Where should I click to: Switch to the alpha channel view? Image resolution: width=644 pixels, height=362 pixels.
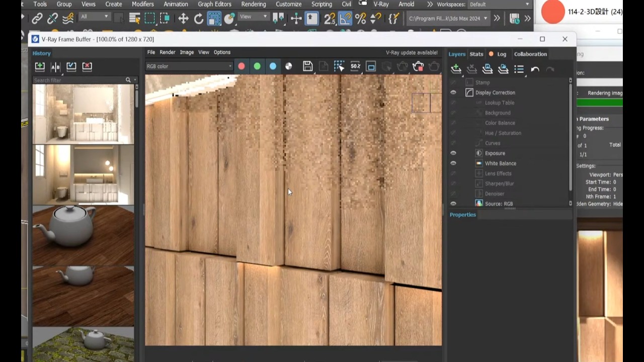click(x=288, y=66)
